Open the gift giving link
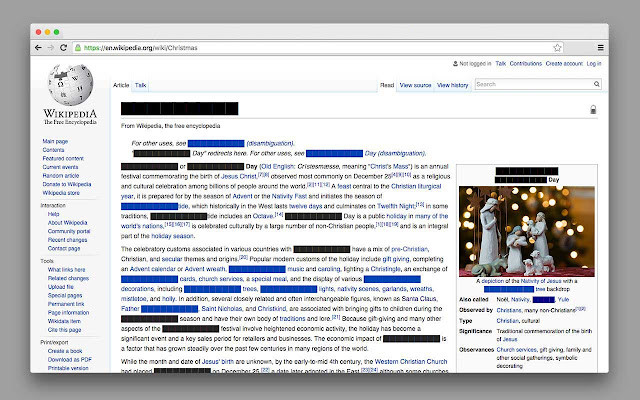The image size is (640, 400). (x=396, y=259)
